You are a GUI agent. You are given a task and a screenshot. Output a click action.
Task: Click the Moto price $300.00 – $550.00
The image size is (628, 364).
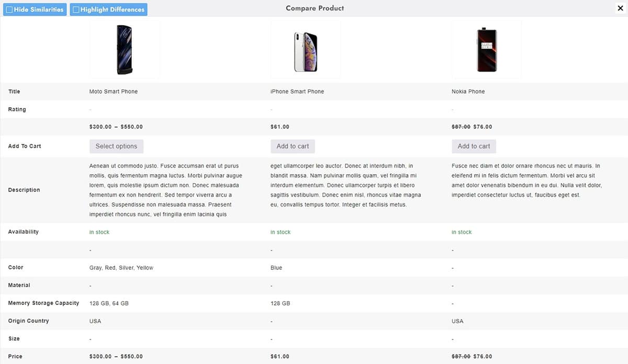pos(116,127)
